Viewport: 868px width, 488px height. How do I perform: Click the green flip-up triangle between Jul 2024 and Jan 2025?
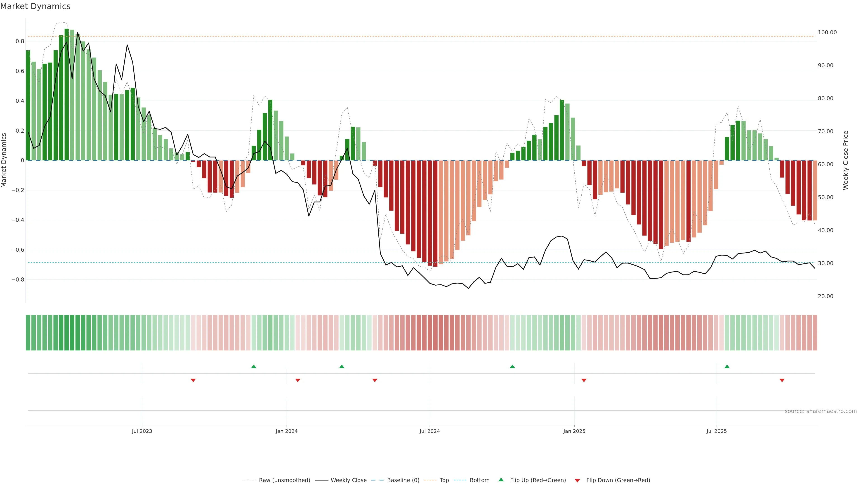click(512, 366)
